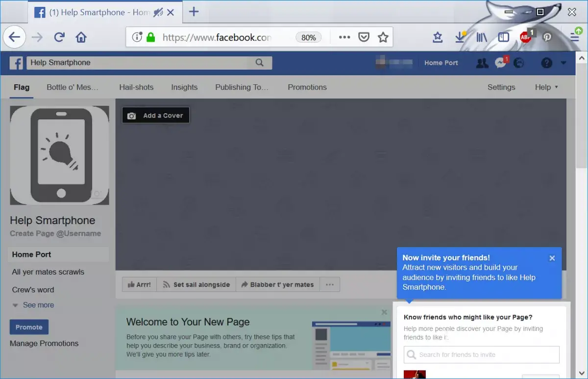Open Messenger messages icon
588x379 pixels.
click(501, 63)
